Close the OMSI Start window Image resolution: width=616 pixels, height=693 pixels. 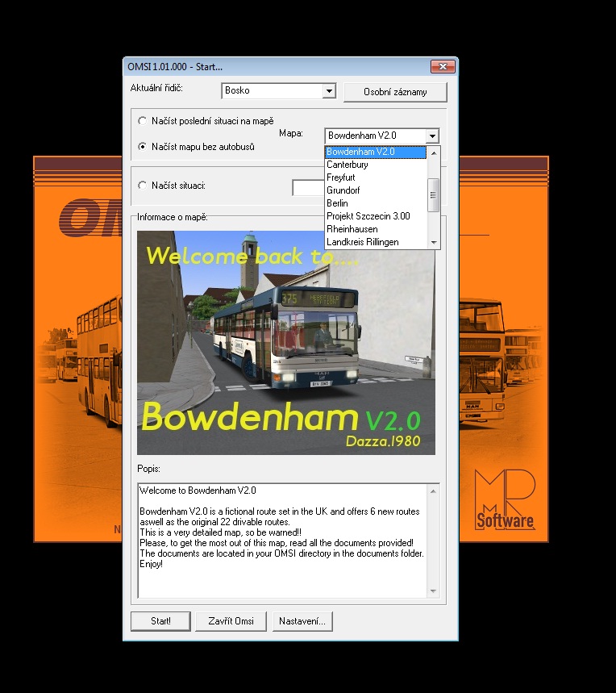442,66
